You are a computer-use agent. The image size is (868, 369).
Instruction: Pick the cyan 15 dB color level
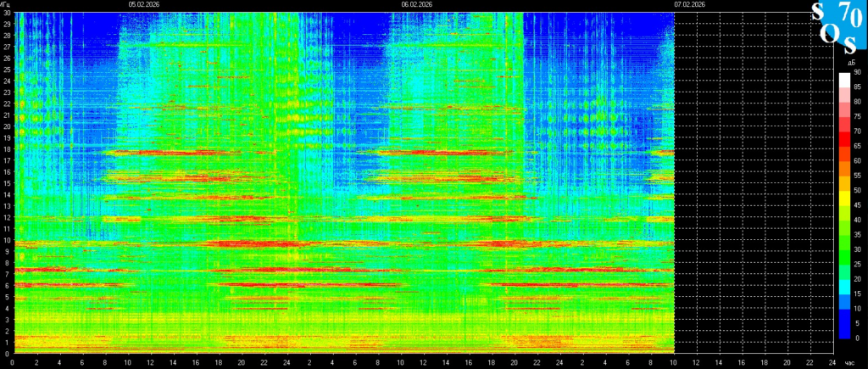pos(843,294)
